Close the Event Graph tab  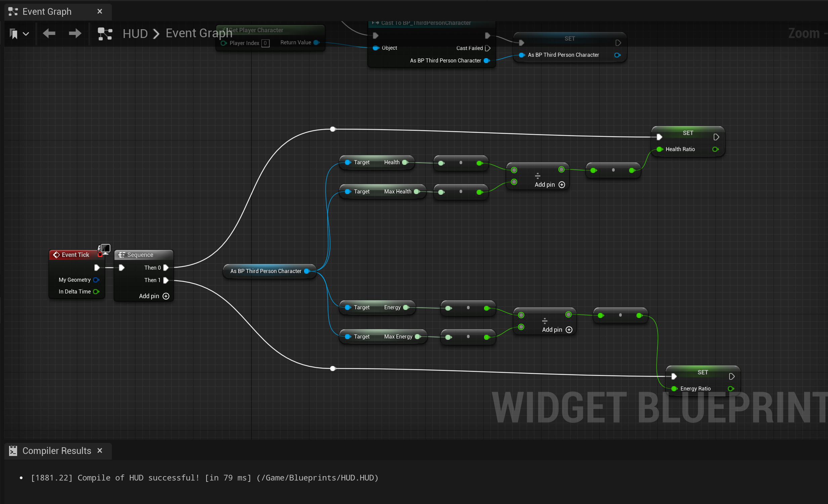99,11
